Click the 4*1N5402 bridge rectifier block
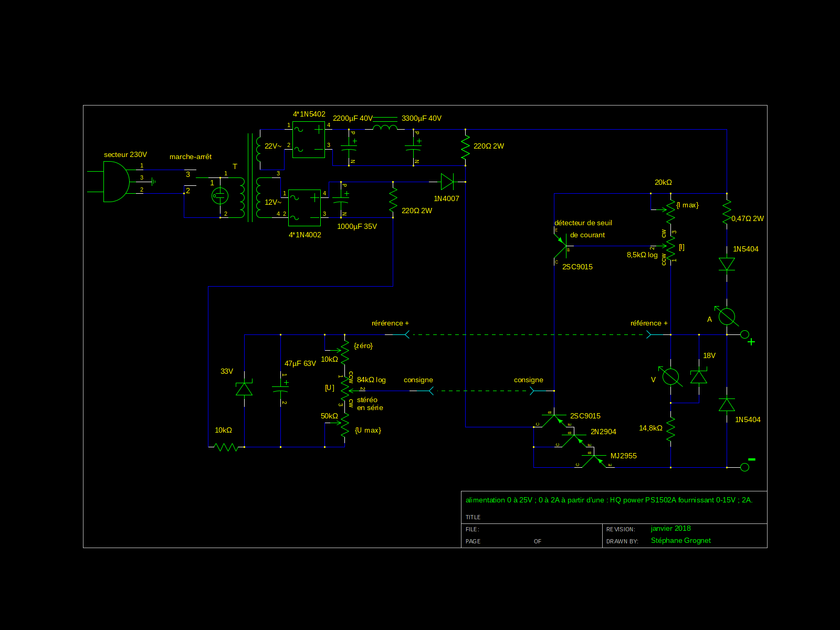Image resolution: width=840 pixels, height=630 pixels. [x=309, y=140]
